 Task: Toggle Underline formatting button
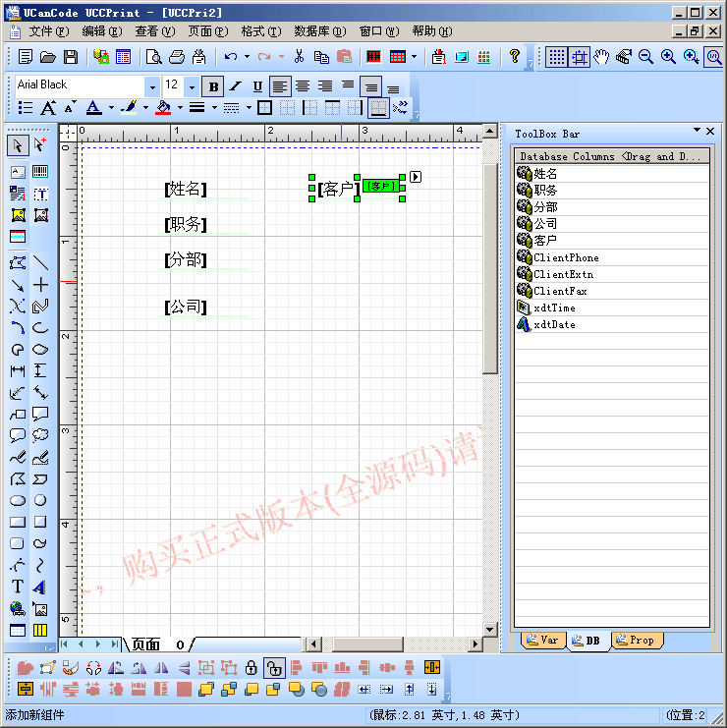pos(257,86)
